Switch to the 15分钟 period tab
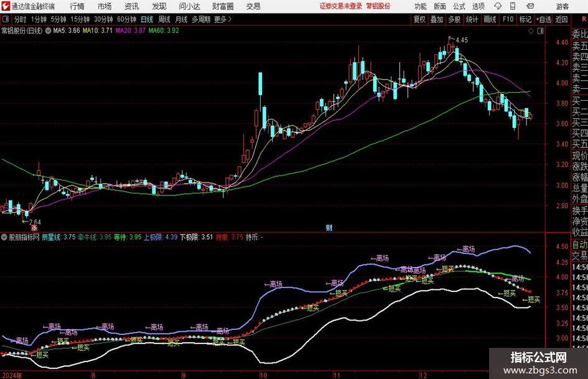 tap(80, 19)
